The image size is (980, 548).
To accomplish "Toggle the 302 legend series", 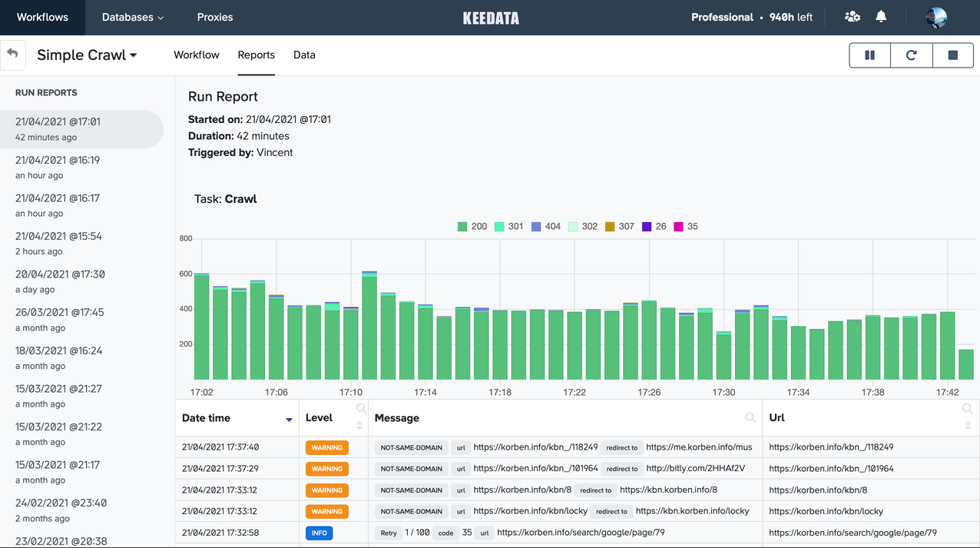I will (583, 227).
